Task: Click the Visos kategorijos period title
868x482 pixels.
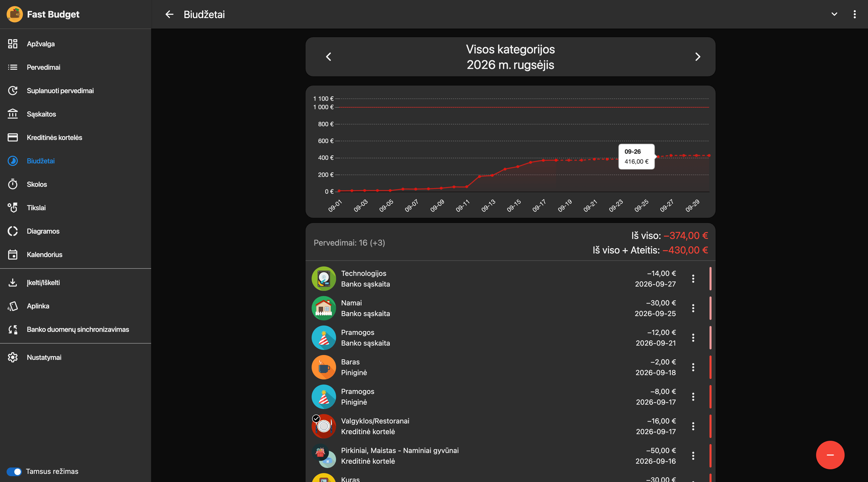Action: [510, 57]
